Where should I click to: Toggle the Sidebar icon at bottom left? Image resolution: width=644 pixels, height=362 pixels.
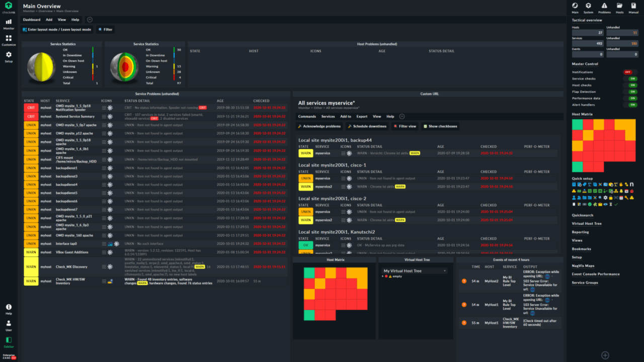pos(9,341)
